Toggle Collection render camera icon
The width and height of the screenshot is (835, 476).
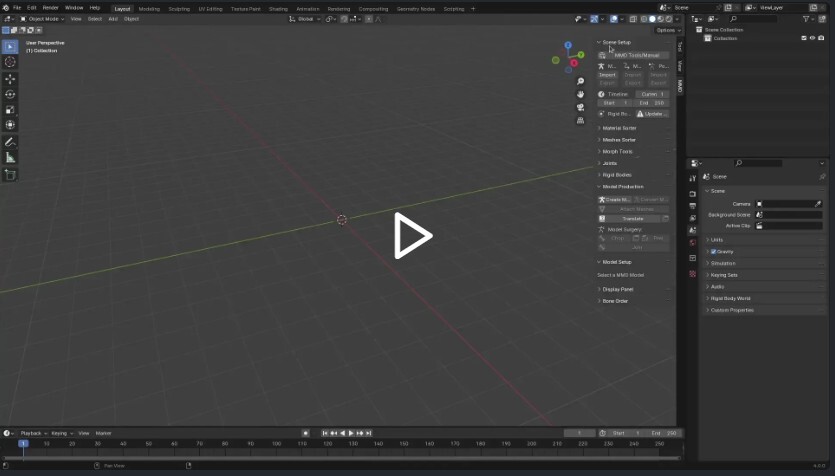[x=821, y=38]
